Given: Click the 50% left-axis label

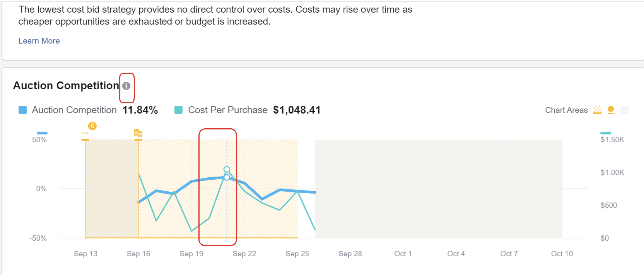Looking at the screenshot, I should [39, 139].
